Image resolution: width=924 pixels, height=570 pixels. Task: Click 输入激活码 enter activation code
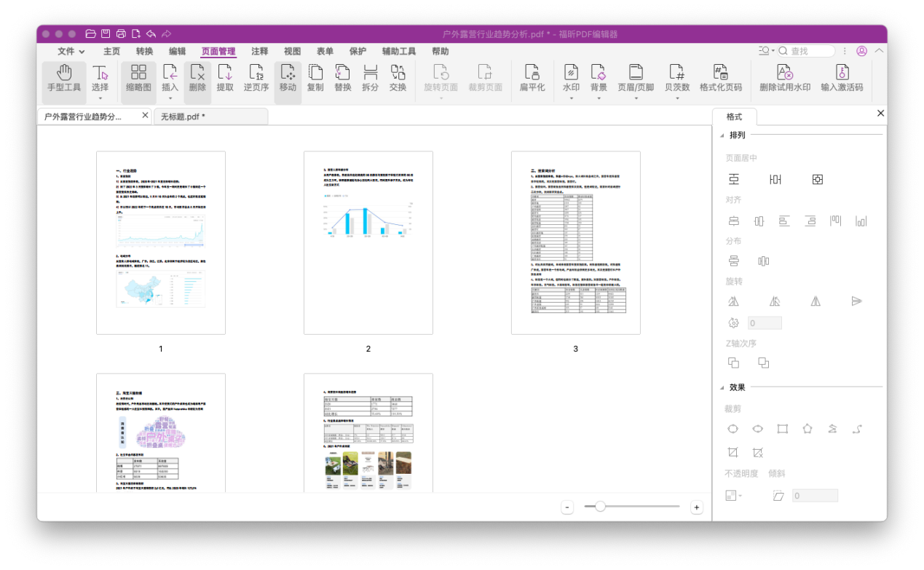[842, 79]
